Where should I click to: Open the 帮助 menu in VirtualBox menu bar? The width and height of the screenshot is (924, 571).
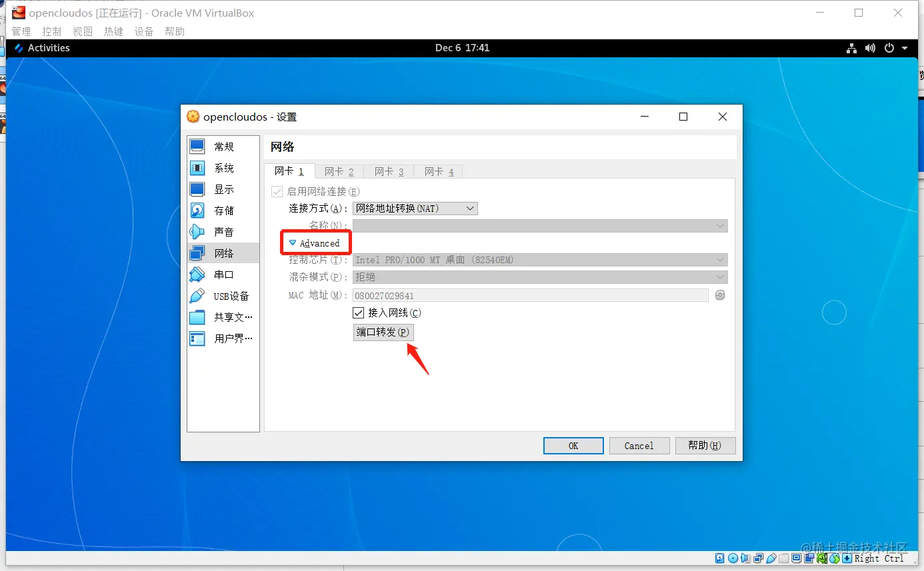click(x=175, y=31)
